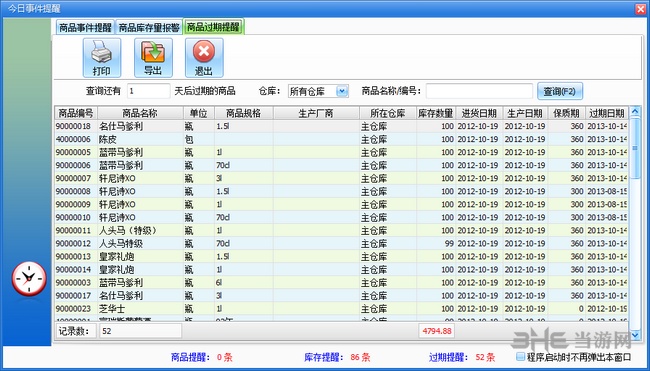Select row with code 90000009
The image size is (650, 371).
342,204
